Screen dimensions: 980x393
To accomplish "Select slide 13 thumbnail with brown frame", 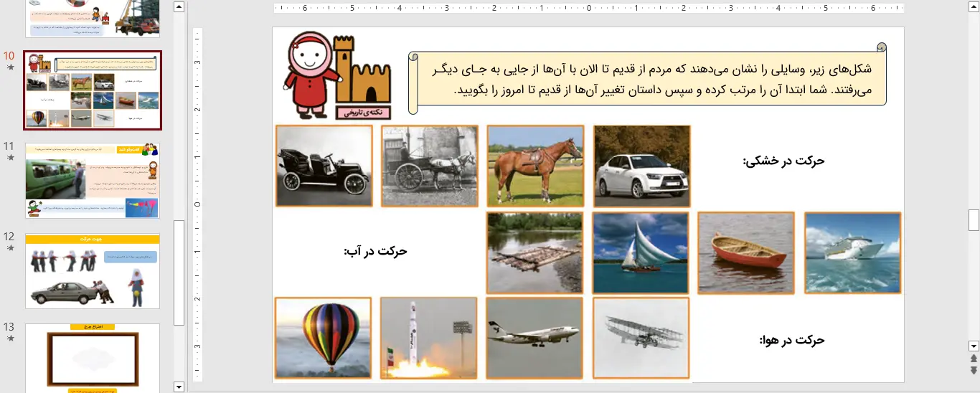I will click(x=93, y=357).
